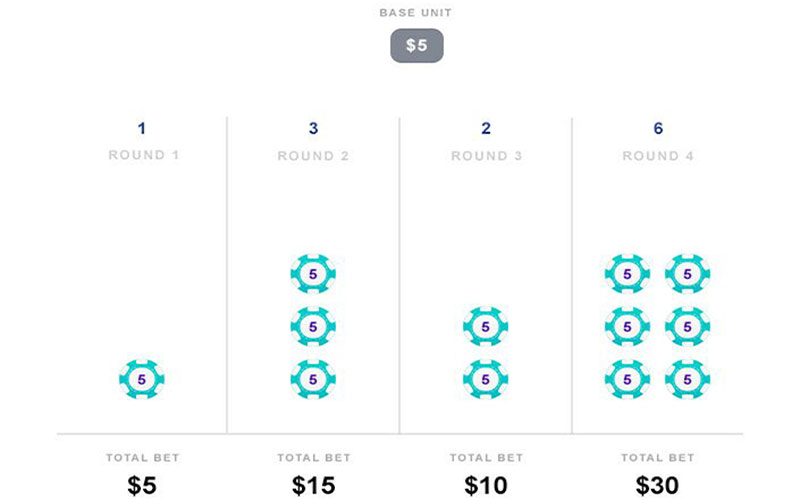The width and height of the screenshot is (800, 500).
Task: Click the top chip in Round 2
Action: [x=313, y=273]
